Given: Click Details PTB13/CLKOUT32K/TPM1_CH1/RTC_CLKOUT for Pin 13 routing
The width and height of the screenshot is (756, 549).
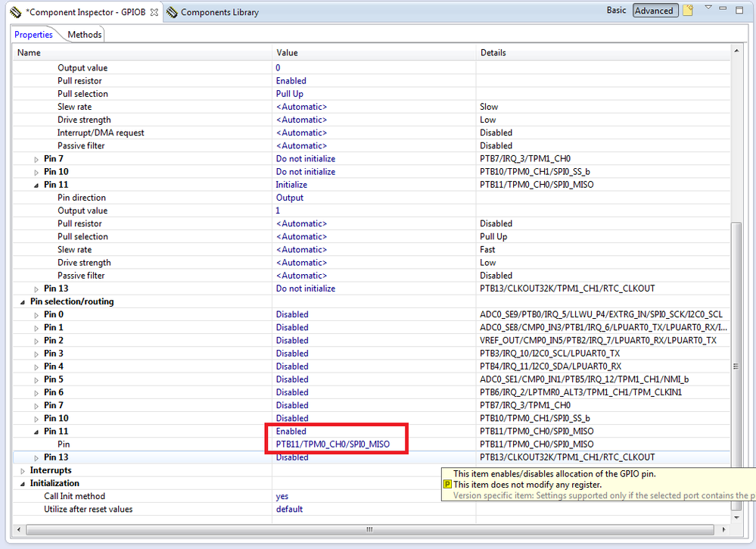Looking at the screenshot, I should [567, 457].
